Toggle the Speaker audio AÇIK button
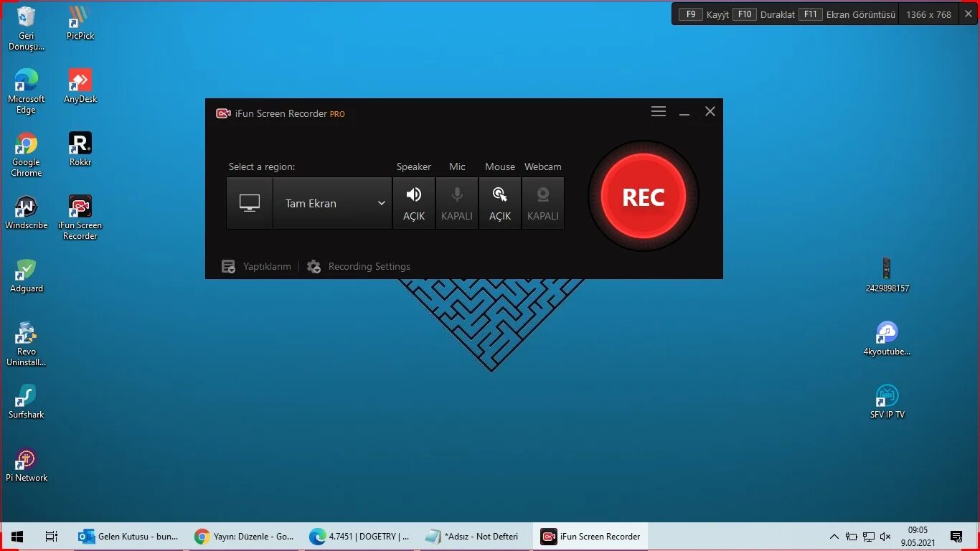Image resolution: width=980 pixels, height=551 pixels. point(414,203)
